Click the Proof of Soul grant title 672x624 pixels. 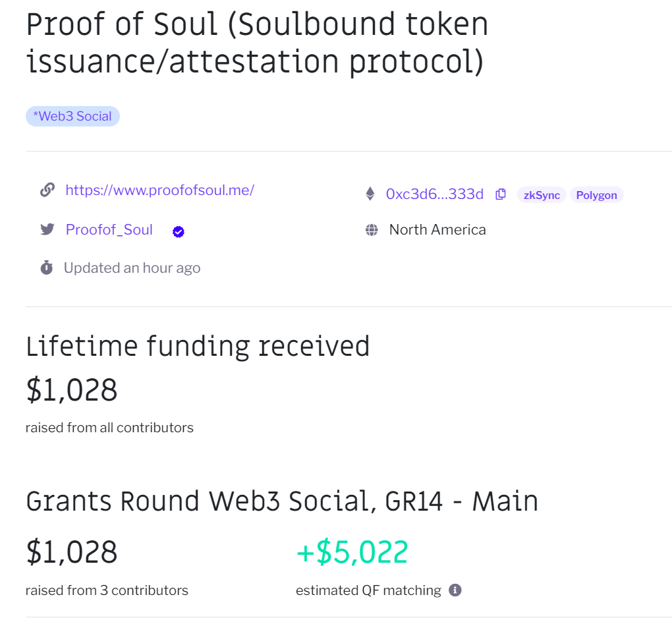tap(257, 43)
